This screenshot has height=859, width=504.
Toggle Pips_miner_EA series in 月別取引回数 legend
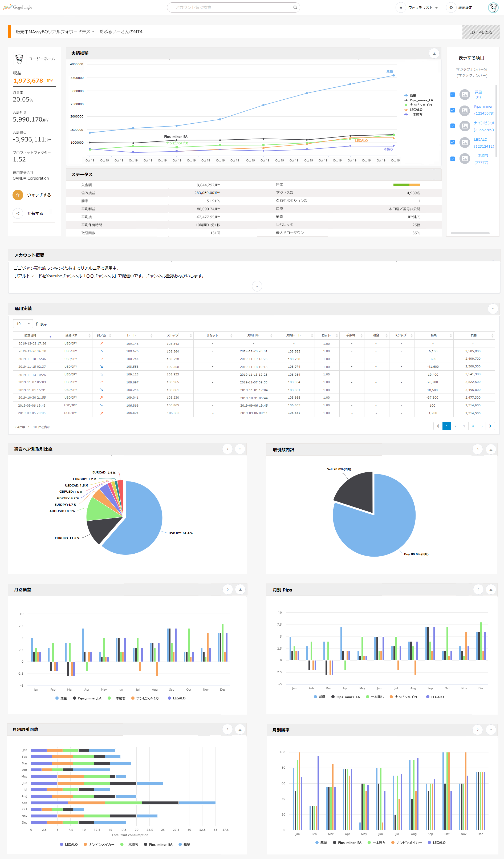[158, 844]
